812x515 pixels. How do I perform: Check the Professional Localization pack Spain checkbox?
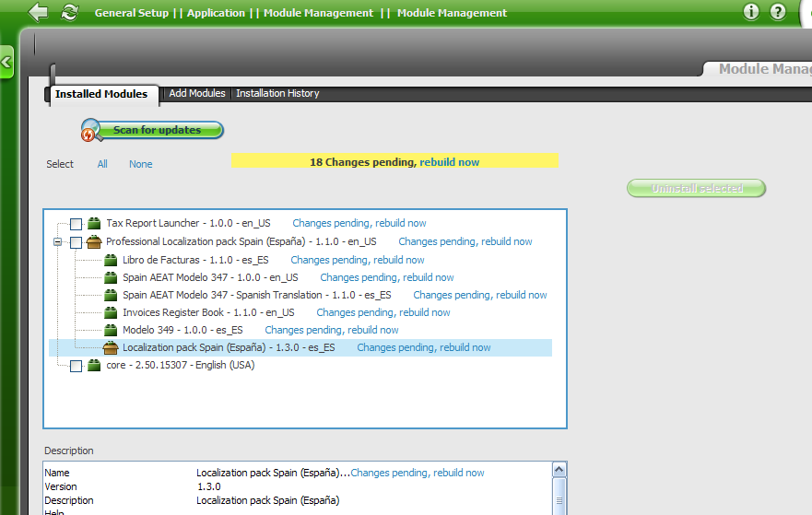76,242
